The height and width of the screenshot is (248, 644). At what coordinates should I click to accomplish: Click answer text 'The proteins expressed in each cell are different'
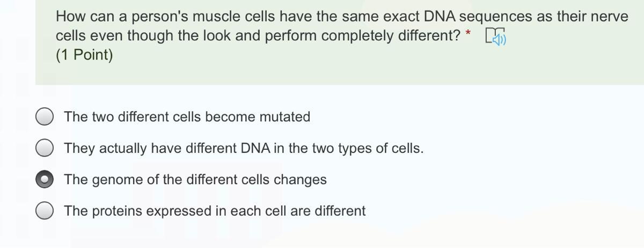click(215, 211)
